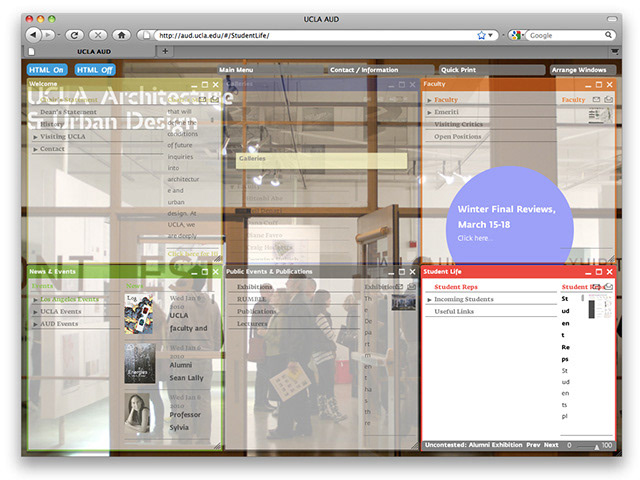Click the browser Forward arrow button
640x480 pixels.
click(48, 35)
